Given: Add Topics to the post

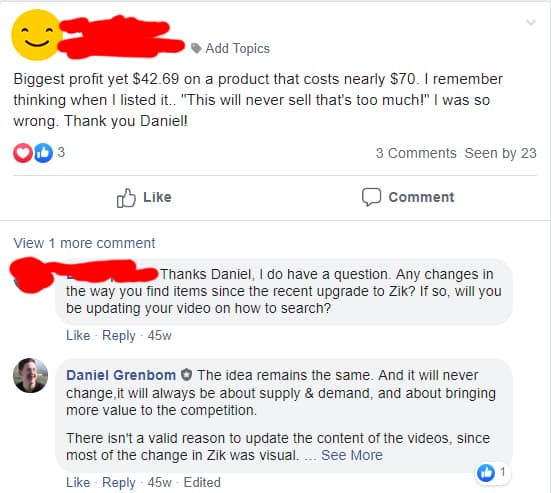Looking at the screenshot, I should (238, 48).
